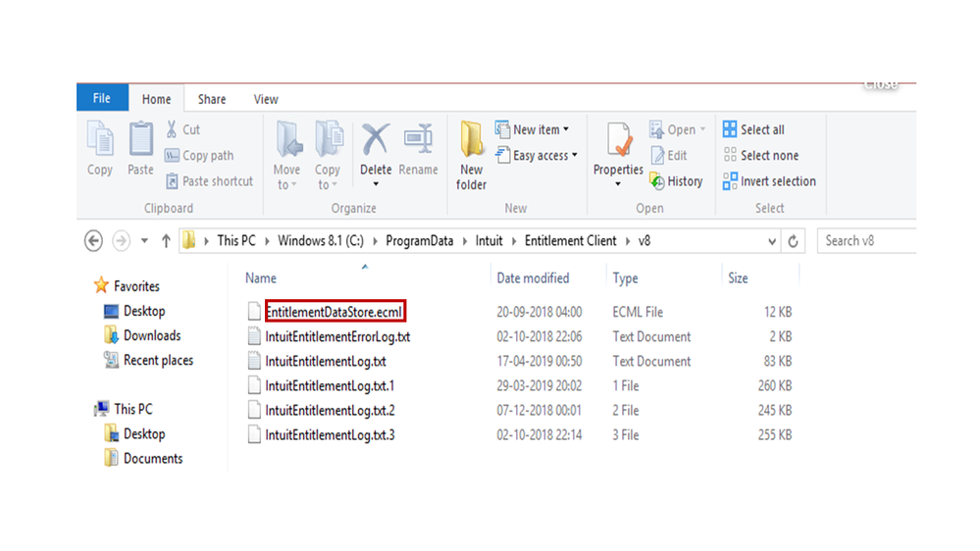The width and height of the screenshot is (980, 551).
Task: Select file EntitlementDataStore.ecml
Action: (334, 312)
